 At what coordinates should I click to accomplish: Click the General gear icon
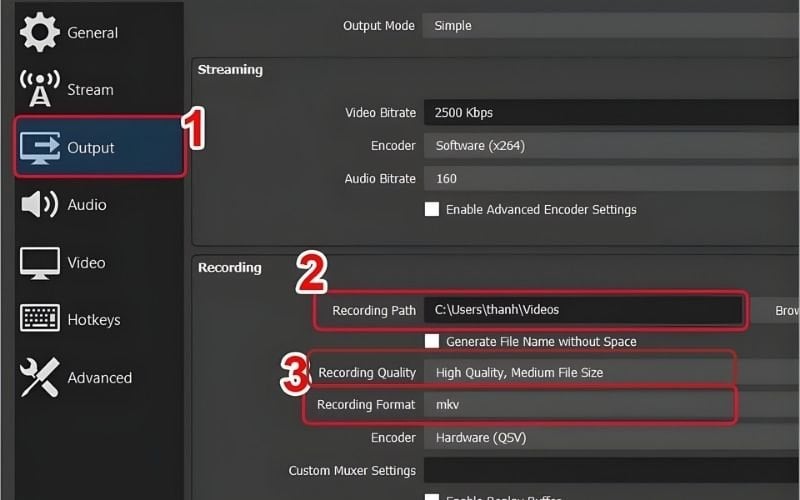point(40,33)
